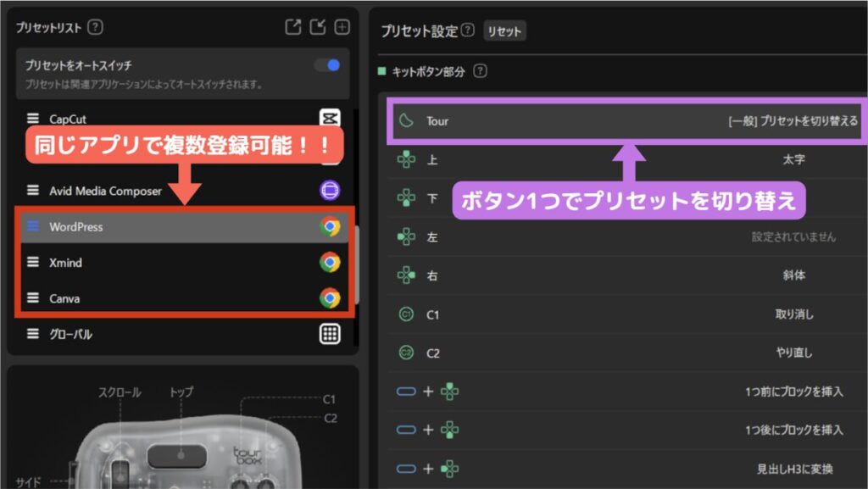Click the export preset icon
Viewport: 868px width, 489px height.
tap(293, 27)
